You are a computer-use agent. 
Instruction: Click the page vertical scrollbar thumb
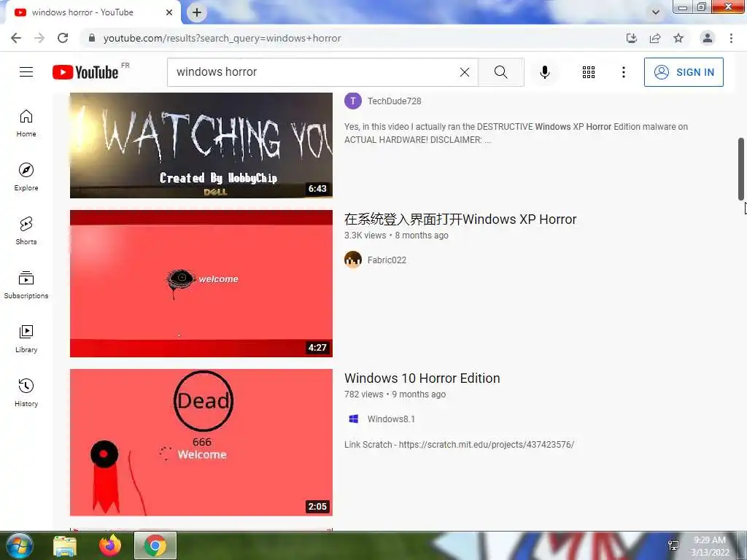[741, 169]
